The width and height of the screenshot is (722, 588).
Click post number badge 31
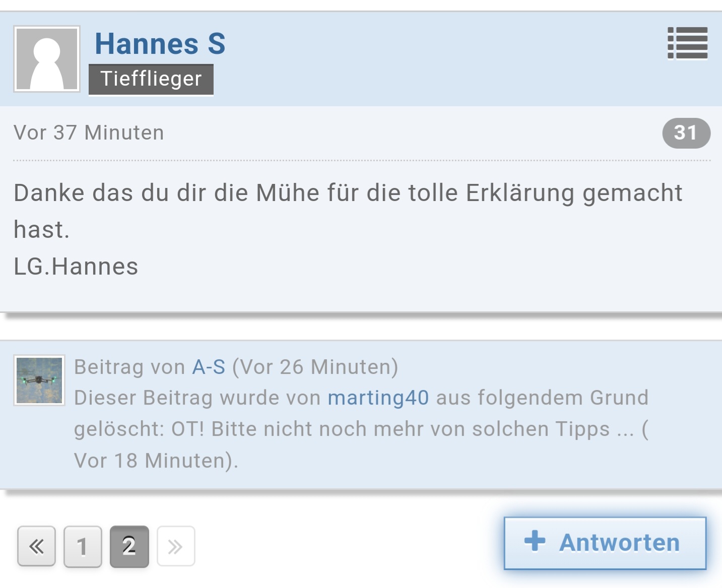686,133
